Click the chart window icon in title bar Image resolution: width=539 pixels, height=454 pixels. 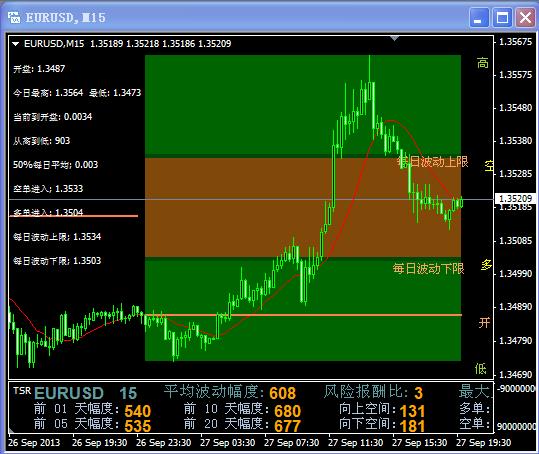click(14, 17)
